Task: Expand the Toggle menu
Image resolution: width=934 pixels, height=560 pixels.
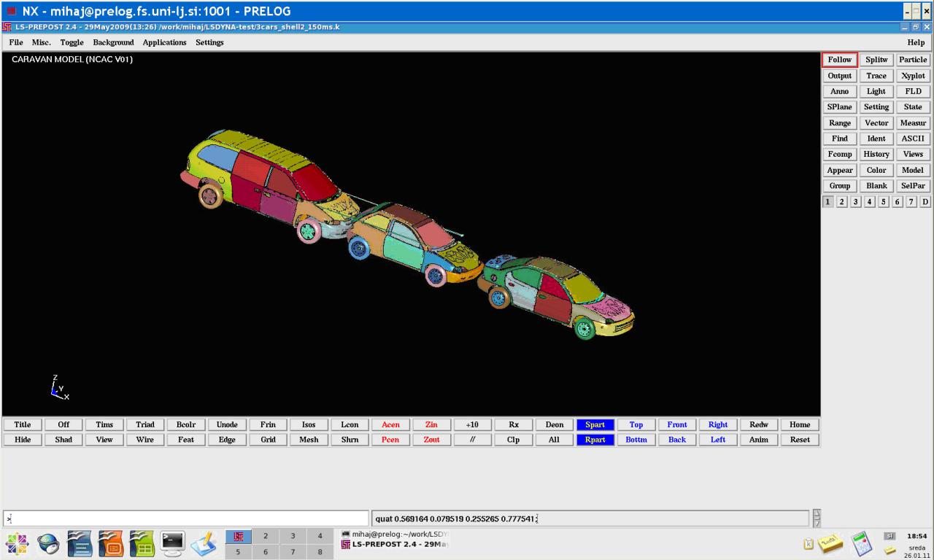Action: click(72, 42)
